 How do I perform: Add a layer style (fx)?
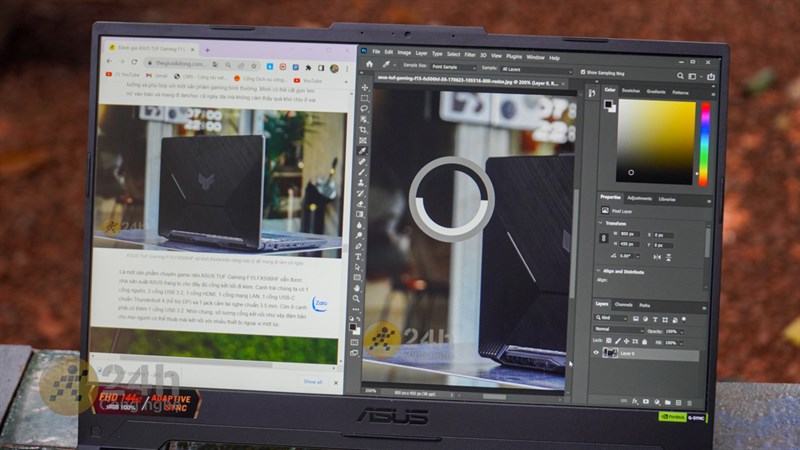pos(635,402)
